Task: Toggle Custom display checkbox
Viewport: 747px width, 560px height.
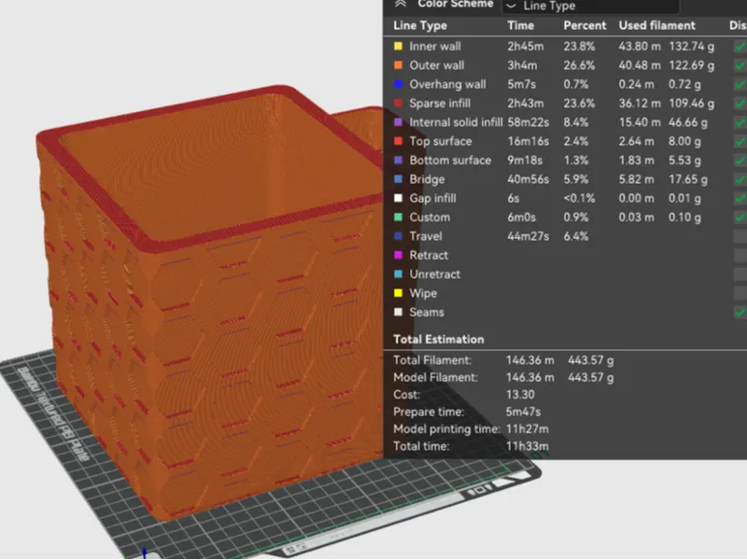Action: (740, 217)
